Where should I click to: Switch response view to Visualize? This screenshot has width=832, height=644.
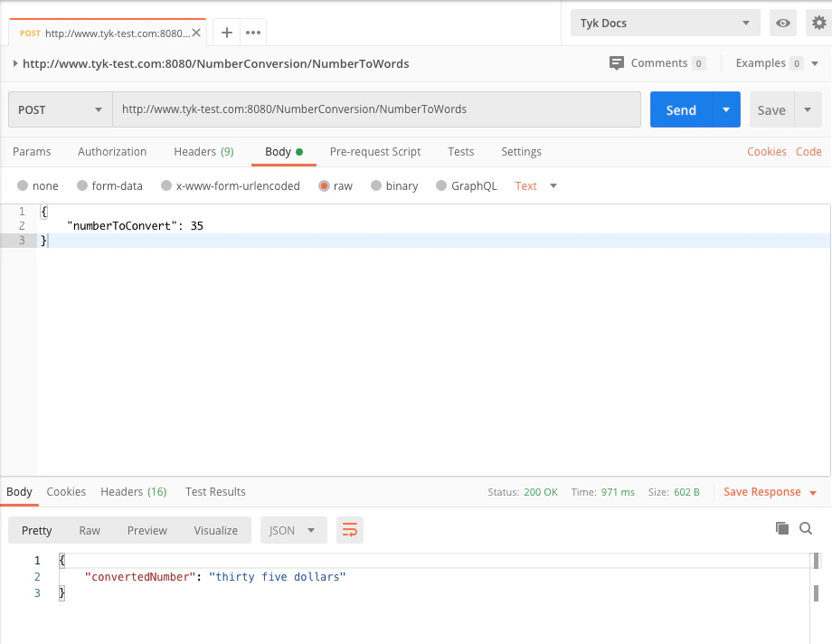point(215,530)
